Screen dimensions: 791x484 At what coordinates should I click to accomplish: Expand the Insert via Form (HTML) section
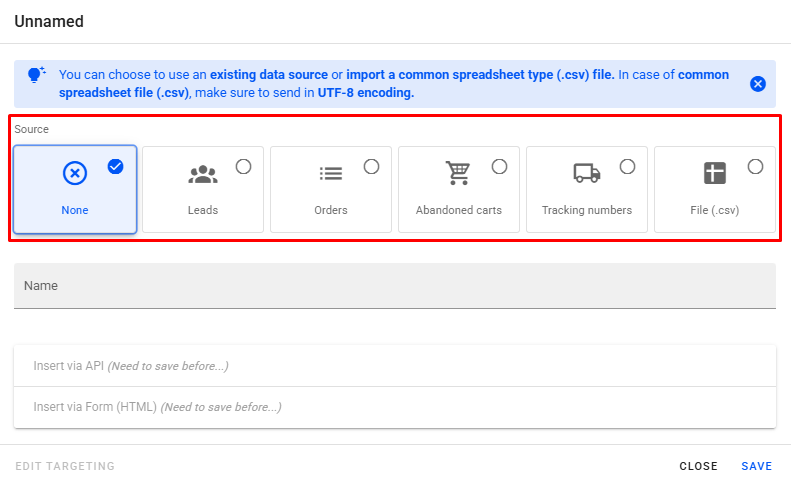395,407
